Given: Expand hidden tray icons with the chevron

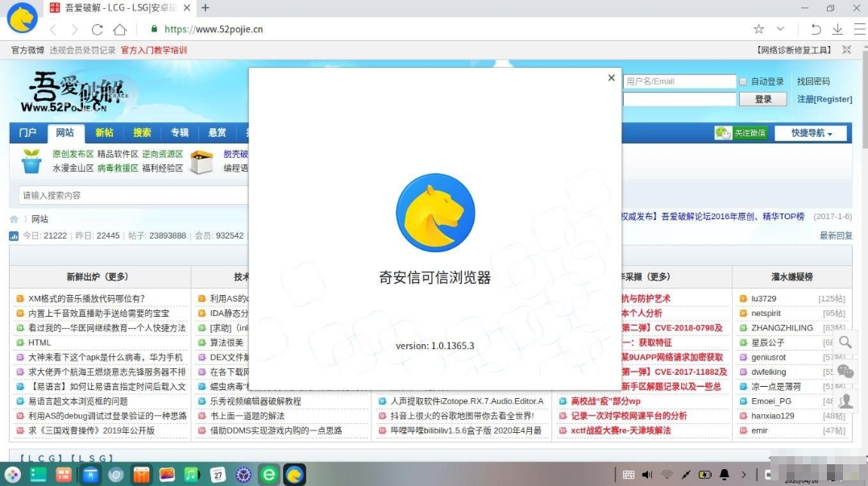Looking at the screenshot, I should click(x=744, y=475).
